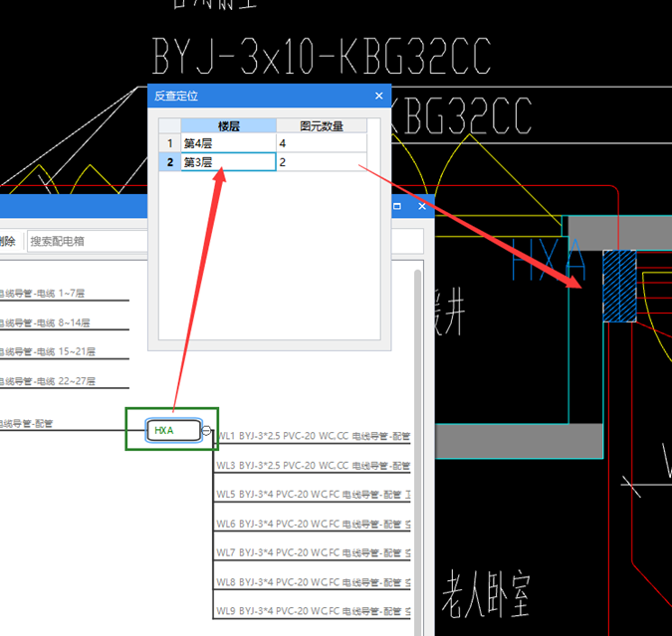Image resolution: width=672 pixels, height=636 pixels.
Task: Close the distribution system tree window
Action: coord(422,206)
